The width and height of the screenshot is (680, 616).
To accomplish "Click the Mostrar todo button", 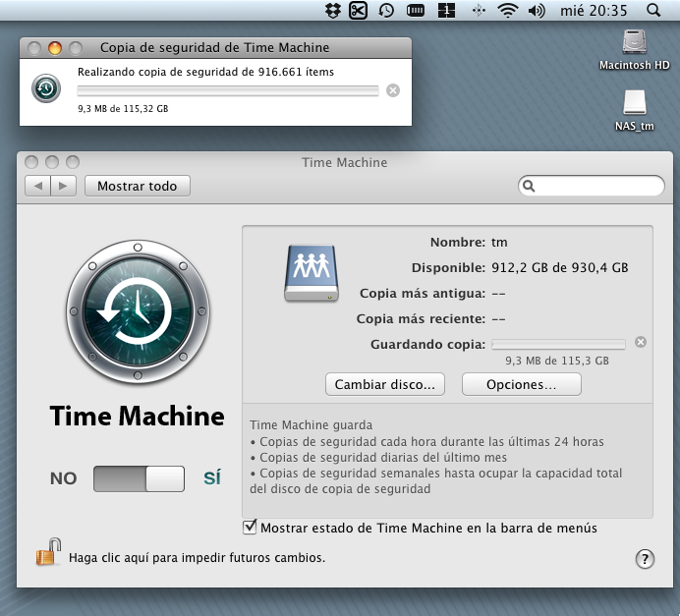I will coord(137,186).
